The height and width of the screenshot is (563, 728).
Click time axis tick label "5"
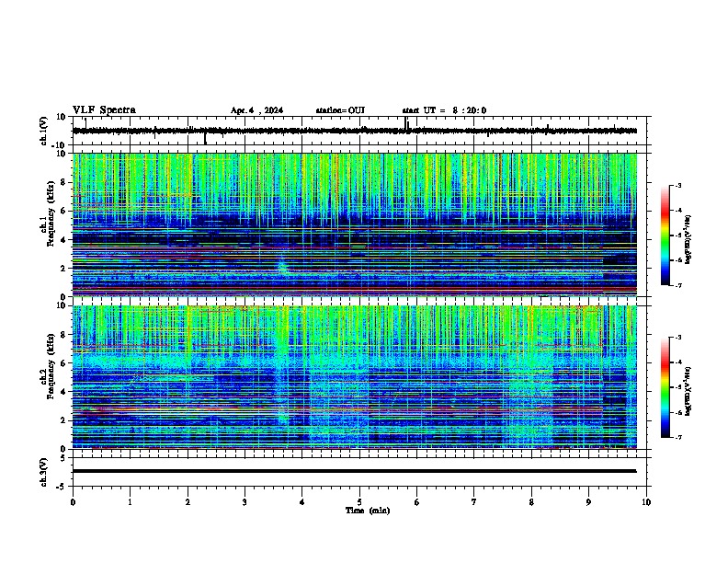click(359, 501)
